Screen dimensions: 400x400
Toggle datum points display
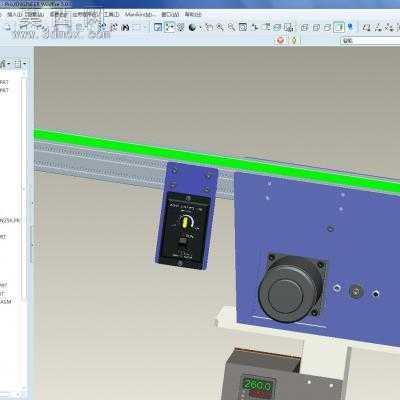tap(389, 28)
